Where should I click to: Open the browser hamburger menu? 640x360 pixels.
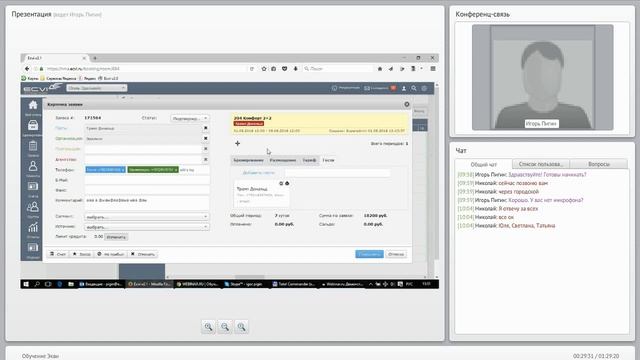(433, 69)
